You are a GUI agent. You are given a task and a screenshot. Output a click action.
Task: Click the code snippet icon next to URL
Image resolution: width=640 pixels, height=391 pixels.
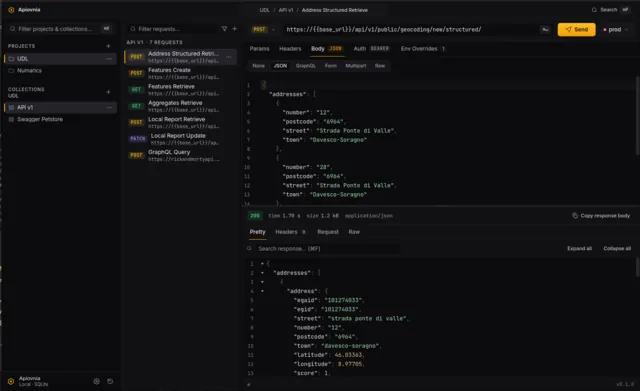(x=545, y=29)
